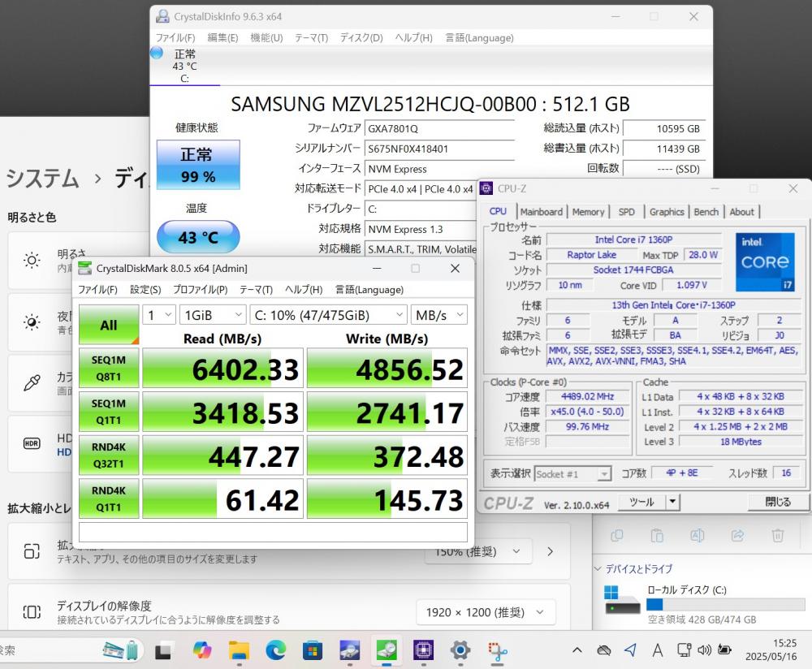812x669 pixels.
Task: Click Paste icon in Explorer toolbar
Action: click(x=657, y=536)
